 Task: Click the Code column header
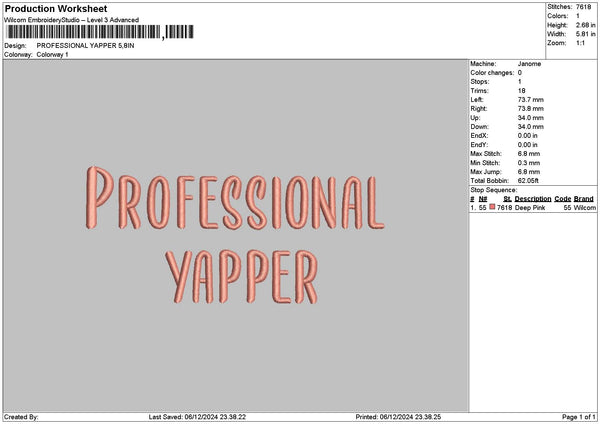pos(562,199)
